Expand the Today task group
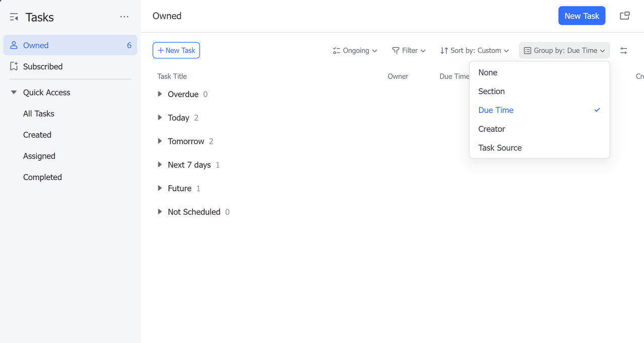Viewport: 644px width, 343px height. pyautogui.click(x=160, y=118)
